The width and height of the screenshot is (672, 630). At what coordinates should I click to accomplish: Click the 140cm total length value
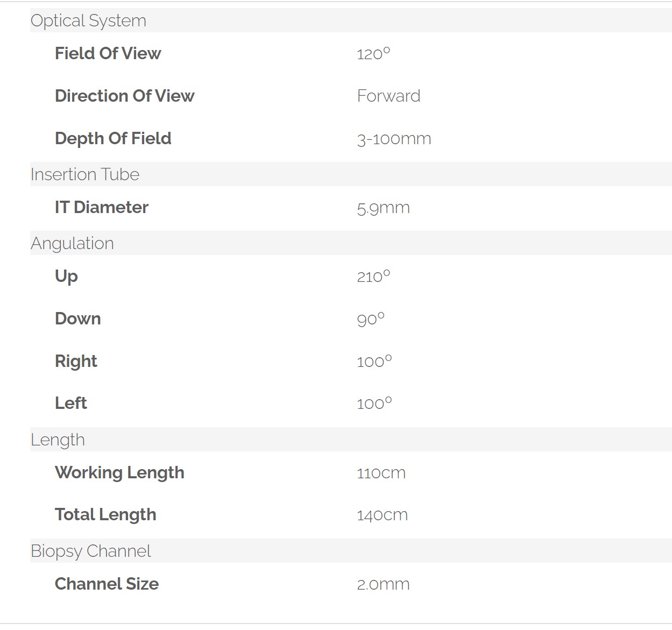tap(382, 515)
